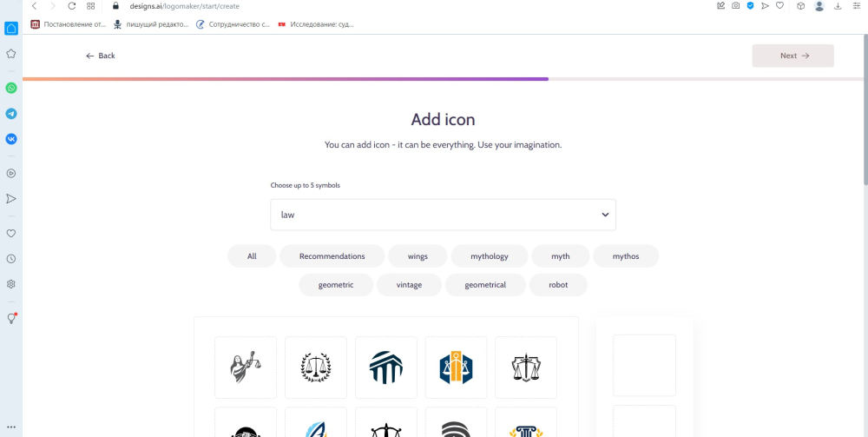868x437 pixels.
Task: Filter icons by 'All' category
Action: click(x=252, y=256)
